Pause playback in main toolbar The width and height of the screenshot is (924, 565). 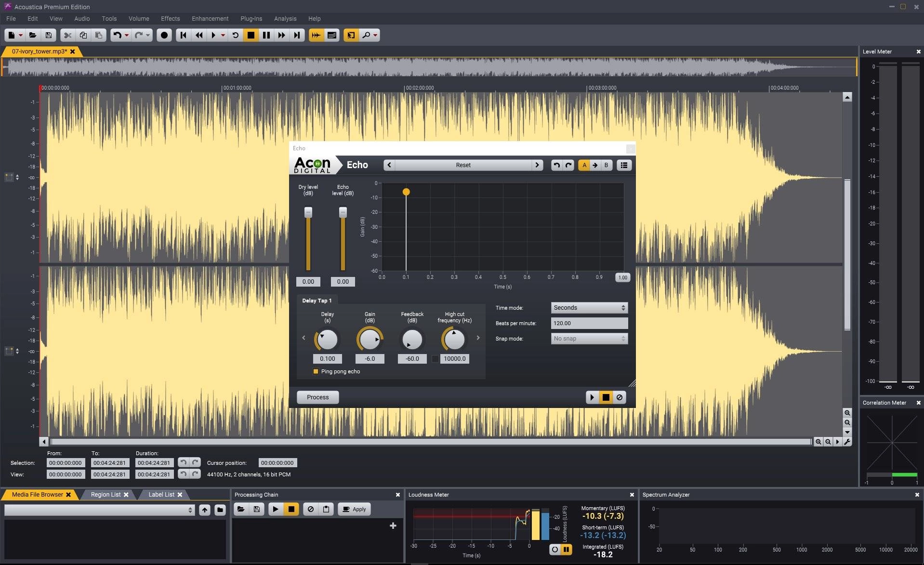point(266,35)
